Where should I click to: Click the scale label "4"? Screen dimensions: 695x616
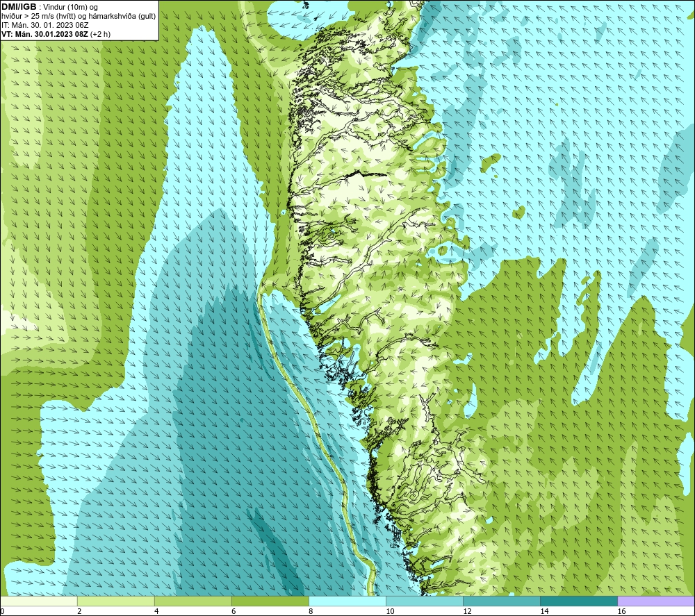156,611
